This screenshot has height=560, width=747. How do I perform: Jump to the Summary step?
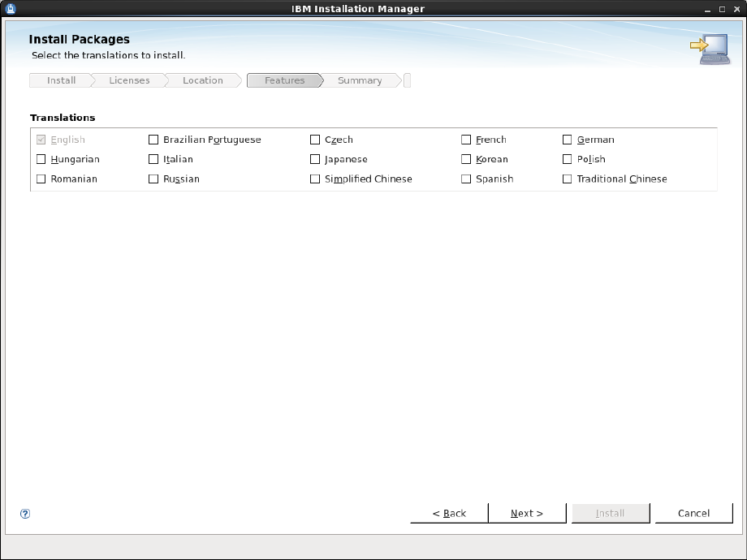(360, 80)
